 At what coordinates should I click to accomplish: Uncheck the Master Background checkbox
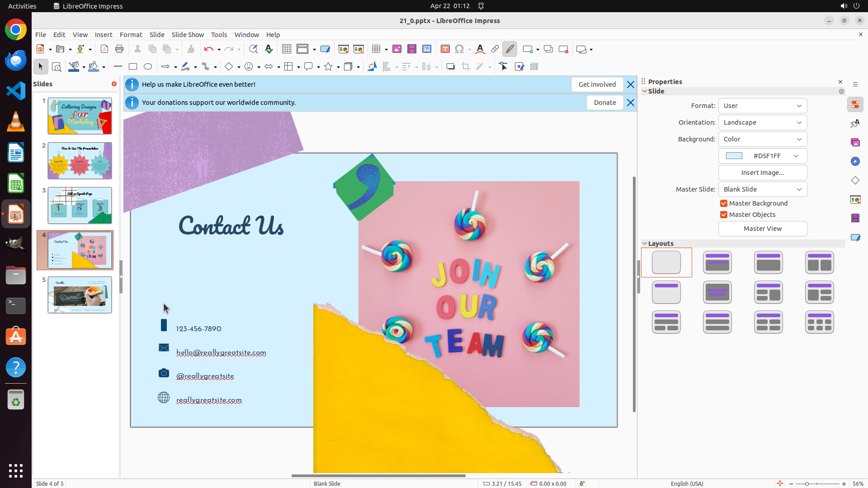click(x=724, y=203)
